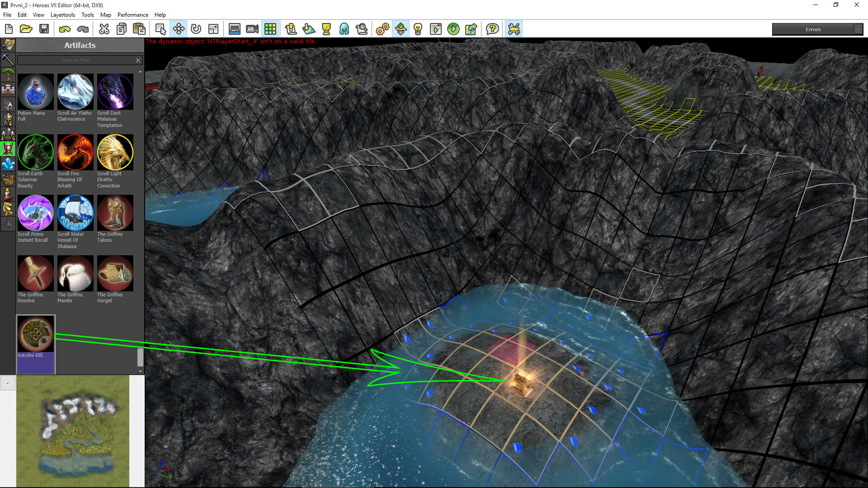This screenshot has height=488, width=868.
Task: Select Scroll Fire Blessing Of Arkath
Action: coord(75,152)
